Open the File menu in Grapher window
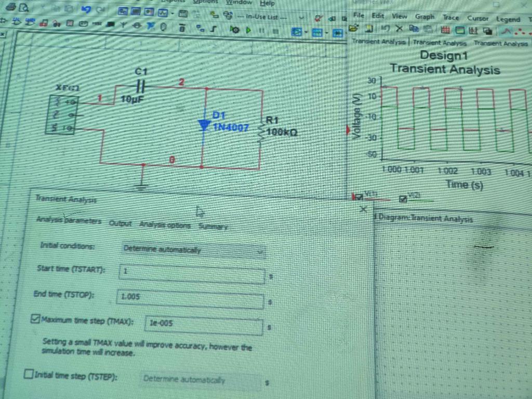Screen dimensions: 532x399 coord(358,15)
